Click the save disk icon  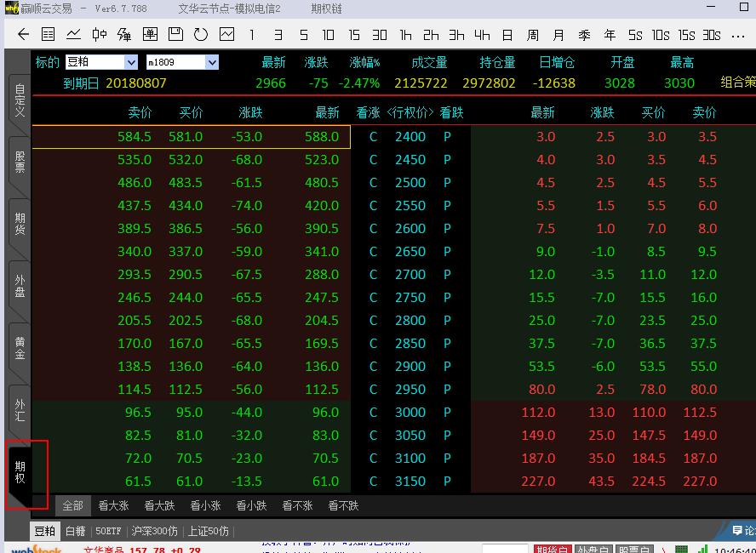coord(175,35)
